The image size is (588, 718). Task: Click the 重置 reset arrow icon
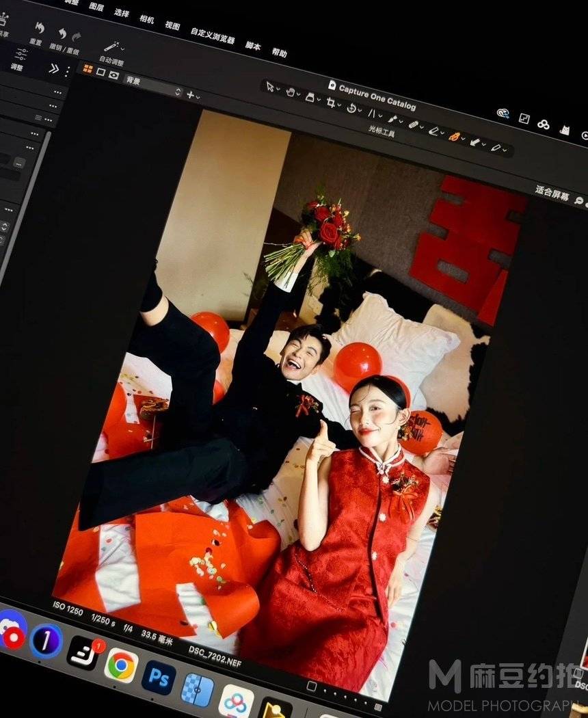coord(40,29)
